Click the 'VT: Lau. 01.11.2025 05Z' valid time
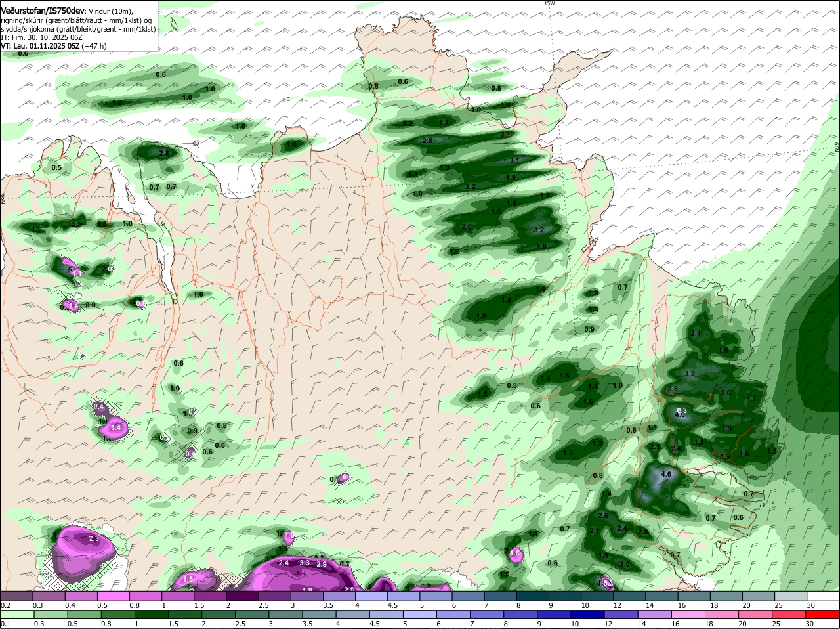This screenshot has width=840, height=629. click(39, 46)
